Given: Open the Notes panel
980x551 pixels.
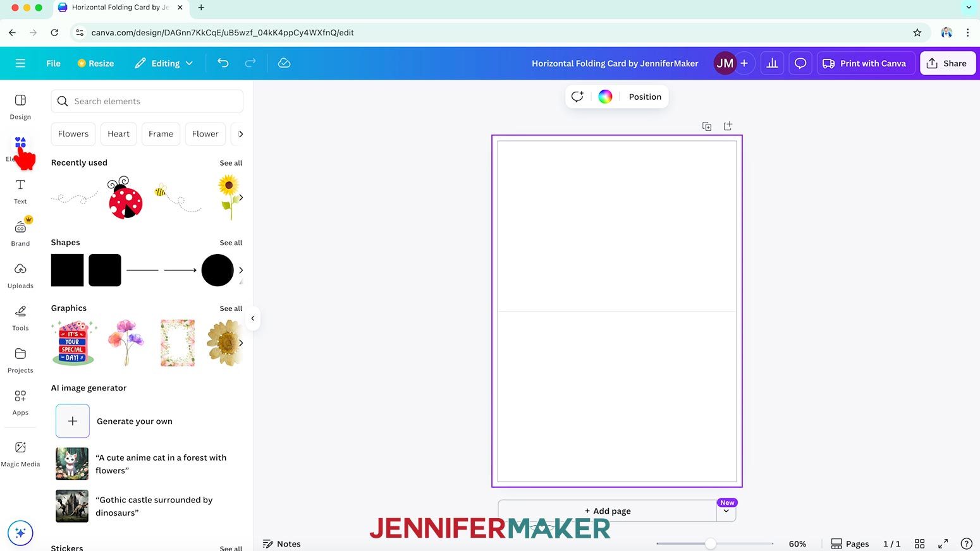Looking at the screenshot, I should 282,543.
